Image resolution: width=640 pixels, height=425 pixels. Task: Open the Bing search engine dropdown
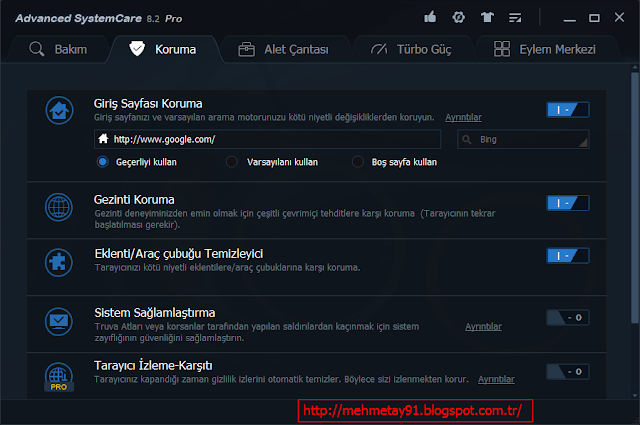523,140
